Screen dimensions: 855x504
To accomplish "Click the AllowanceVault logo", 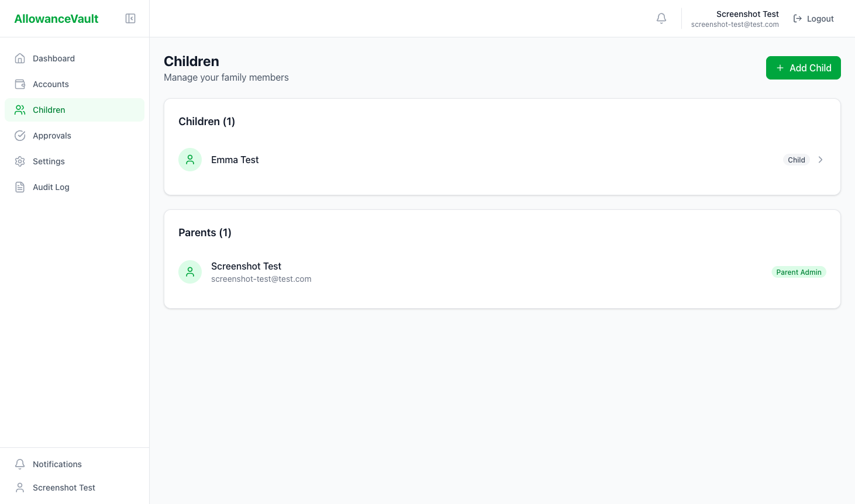I will 56,18.
